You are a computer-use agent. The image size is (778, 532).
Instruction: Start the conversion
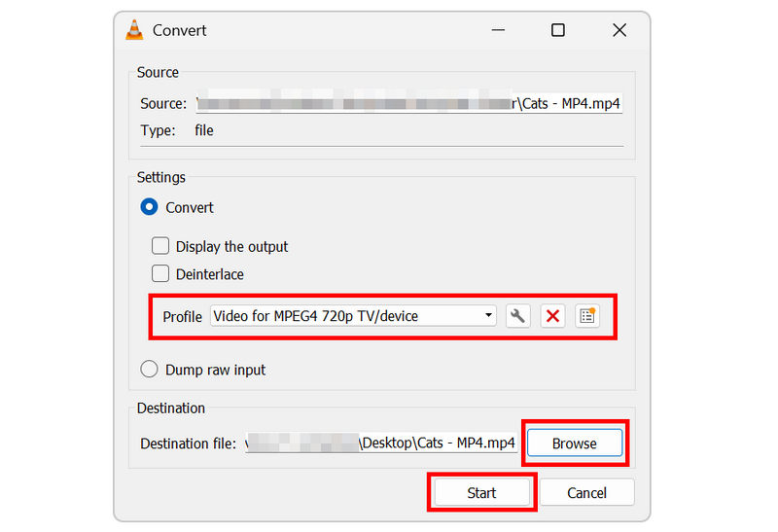tap(481, 492)
